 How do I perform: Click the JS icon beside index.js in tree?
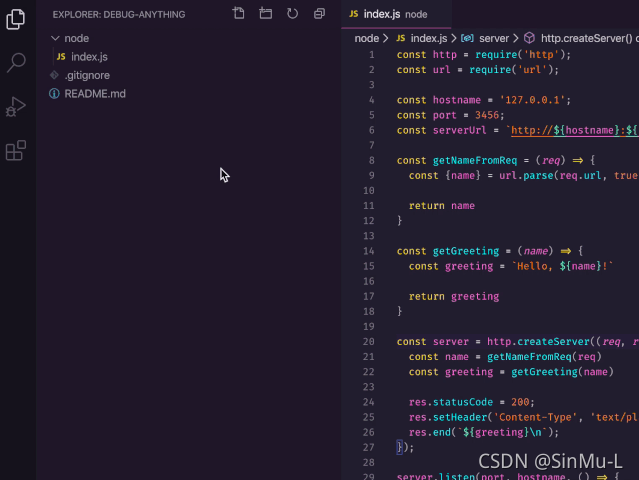click(61, 57)
